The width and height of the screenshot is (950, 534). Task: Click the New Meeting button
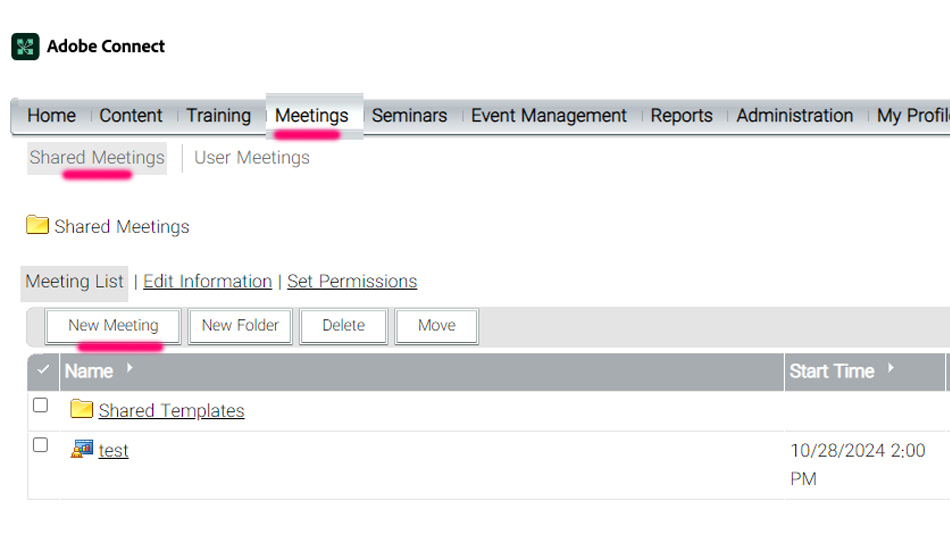click(x=113, y=326)
